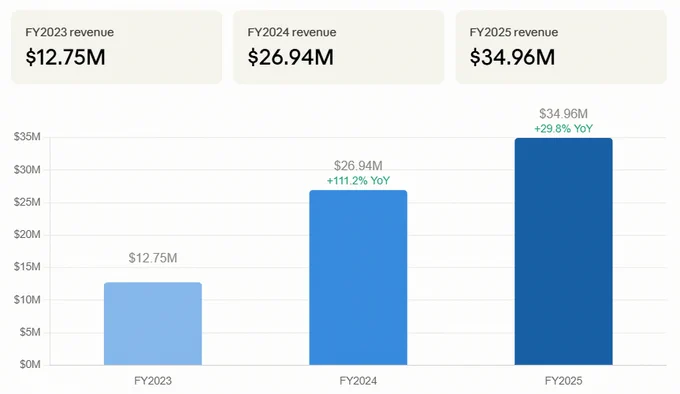Image resolution: width=680 pixels, height=394 pixels.
Task: Click the FY2023 x-axis label
Action: tap(153, 381)
